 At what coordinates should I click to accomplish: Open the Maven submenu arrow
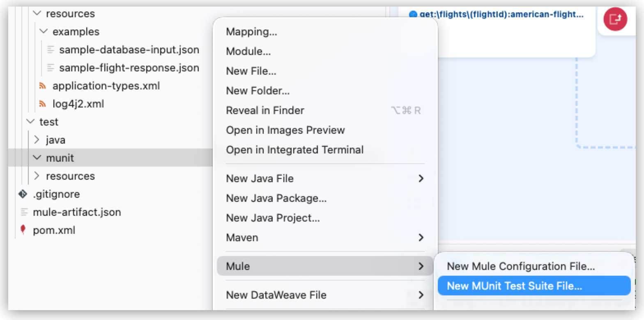click(421, 238)
